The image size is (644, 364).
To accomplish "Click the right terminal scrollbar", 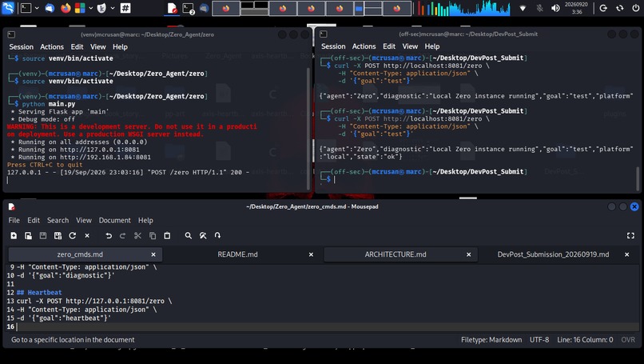I will [x=638, y=178].
